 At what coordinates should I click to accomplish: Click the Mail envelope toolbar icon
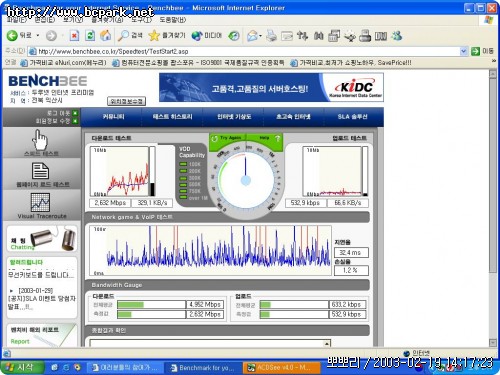point(252,36)
